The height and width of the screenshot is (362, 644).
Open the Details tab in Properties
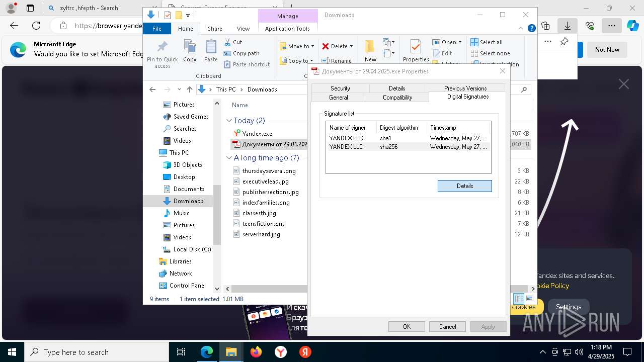(397, 88)
